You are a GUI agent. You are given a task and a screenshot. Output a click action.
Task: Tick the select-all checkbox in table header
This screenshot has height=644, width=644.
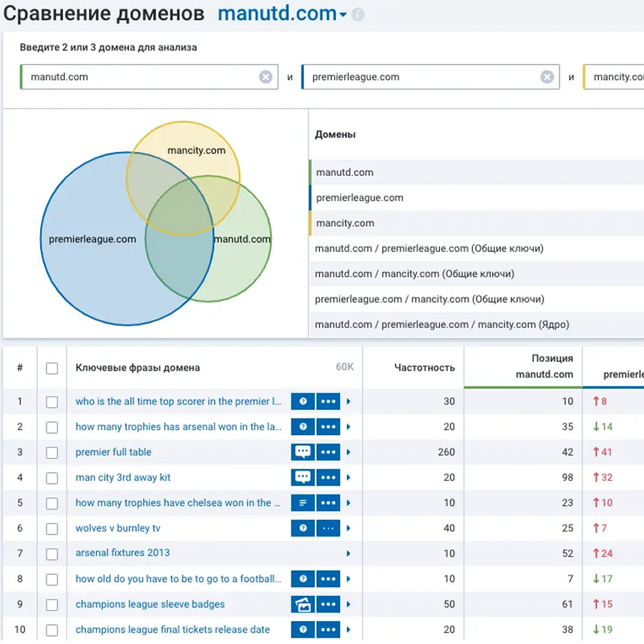click(x=52, y=368)
